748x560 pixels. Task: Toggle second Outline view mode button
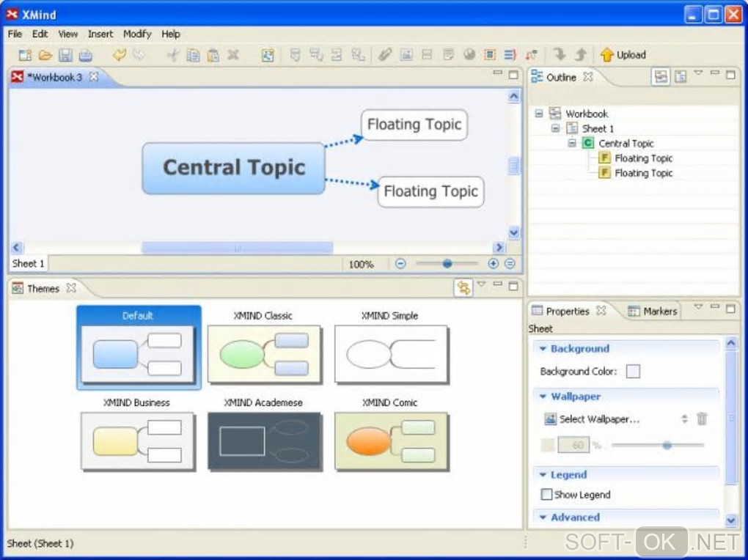[681, 76]
